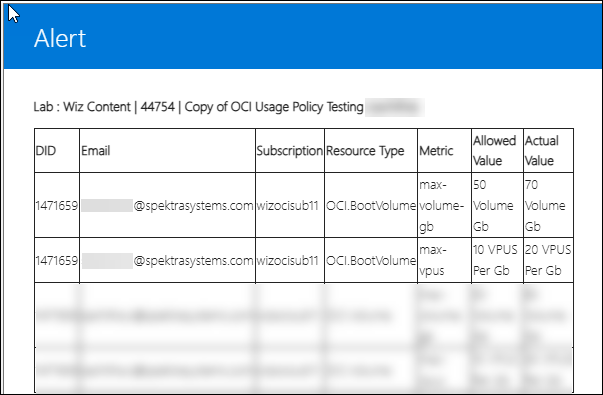
Task: Select the Lab Wiz Content title line
Action: [x=198, y=107]
